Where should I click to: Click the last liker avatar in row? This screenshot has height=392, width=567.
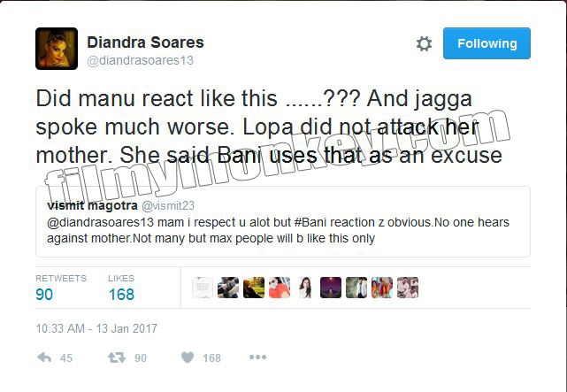[408, 288]
